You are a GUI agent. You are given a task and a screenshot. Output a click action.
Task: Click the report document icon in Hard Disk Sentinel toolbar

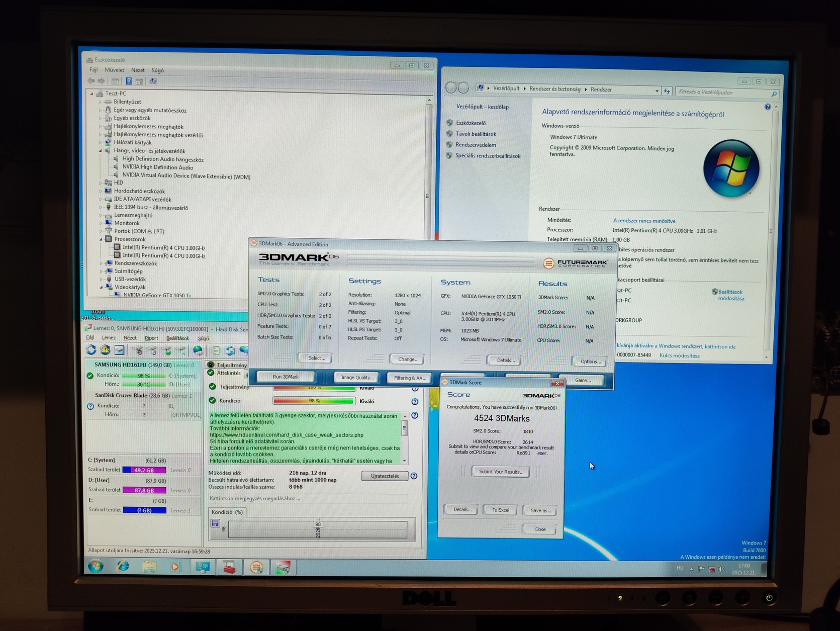click(x=216, y=350)
